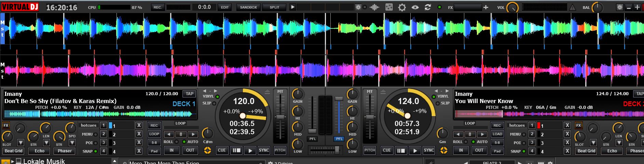The height and width of the screenshot is (164, 644).
Task: Open the waveform display icon in top toolbar
Action: pyautogui.click(x=374, y=7)
